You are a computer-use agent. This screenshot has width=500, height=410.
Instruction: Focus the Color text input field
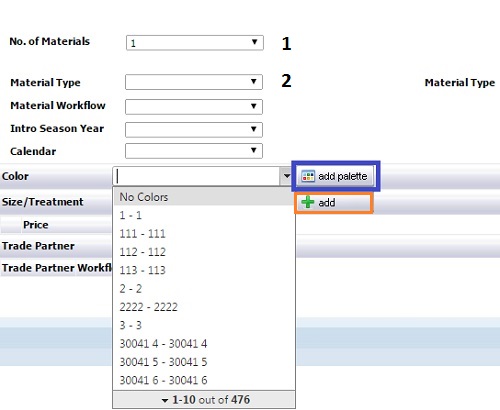pos(197,176)
